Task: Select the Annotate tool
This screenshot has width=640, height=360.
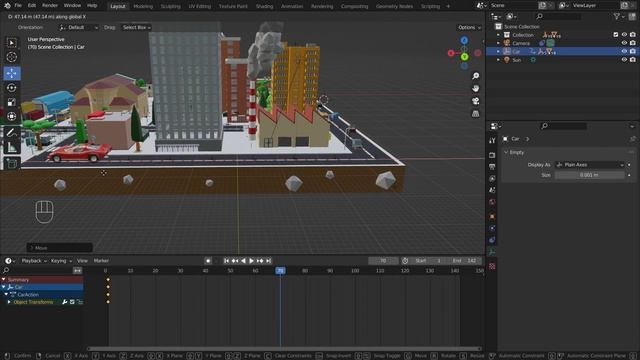Action: point(12,132)
